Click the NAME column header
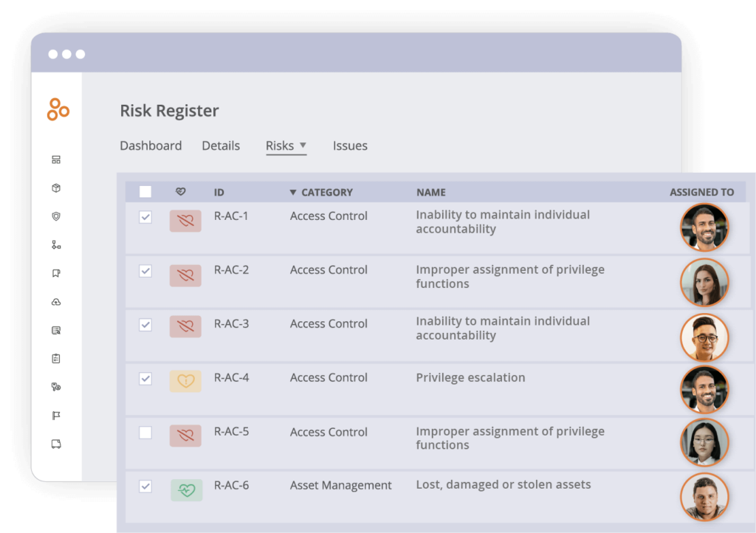 click(431, 192)
